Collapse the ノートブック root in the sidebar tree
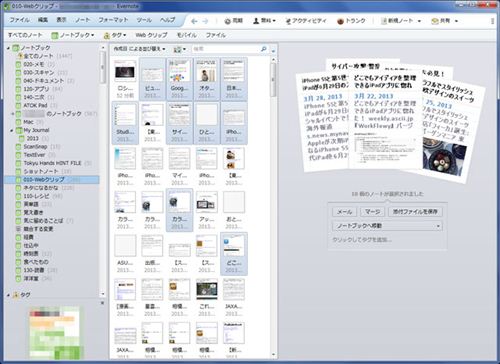 [8, 48]
